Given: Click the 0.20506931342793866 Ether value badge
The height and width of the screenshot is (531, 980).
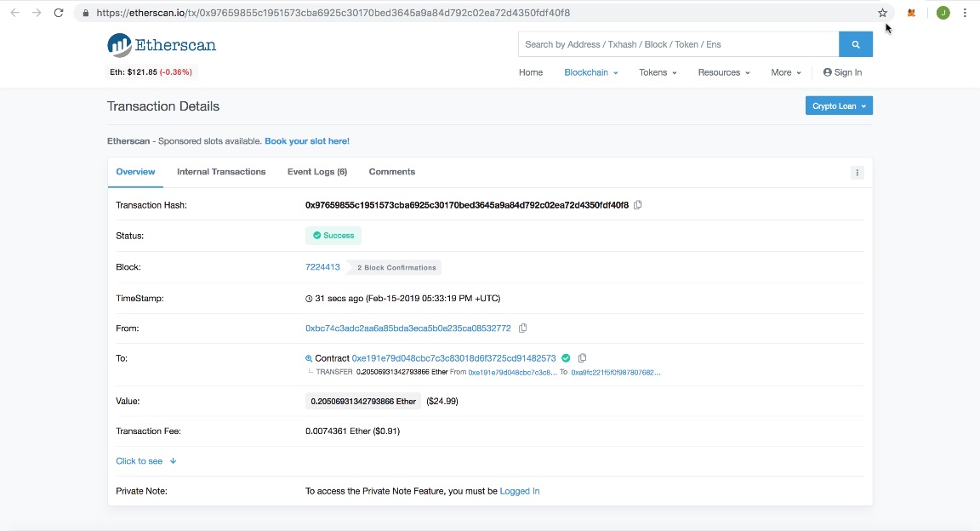Looking at the screenshot, I should (x=363, y=402).
